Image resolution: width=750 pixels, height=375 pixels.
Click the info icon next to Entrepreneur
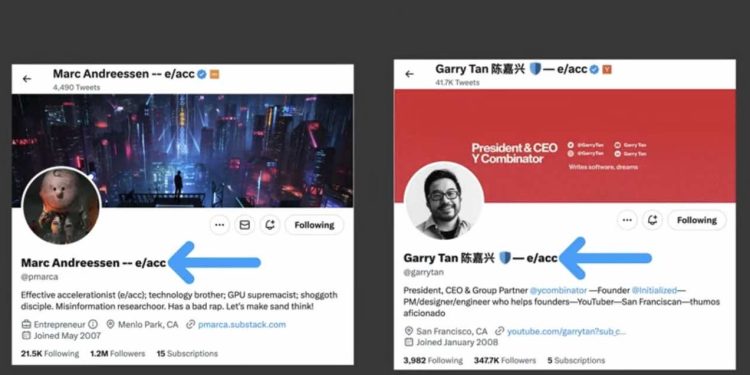click(x=93, y=324)
